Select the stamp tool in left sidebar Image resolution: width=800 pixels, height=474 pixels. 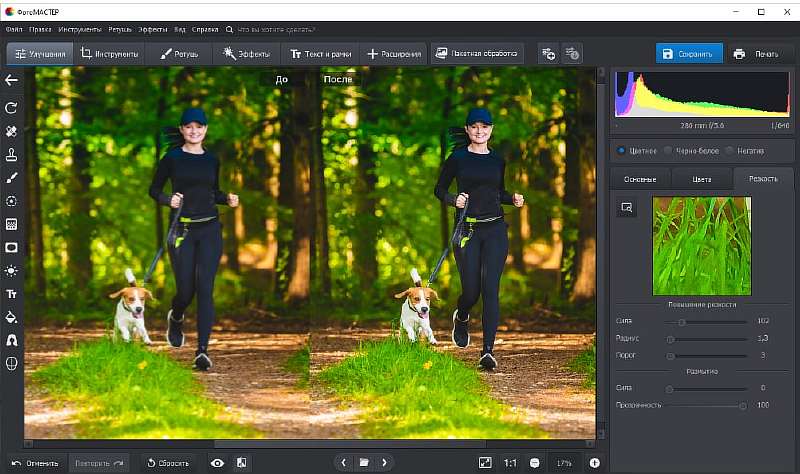pos(12,154)
